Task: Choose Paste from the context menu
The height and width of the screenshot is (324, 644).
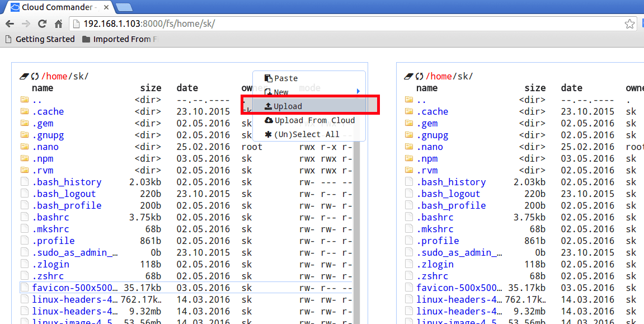Action: [285, 78]
